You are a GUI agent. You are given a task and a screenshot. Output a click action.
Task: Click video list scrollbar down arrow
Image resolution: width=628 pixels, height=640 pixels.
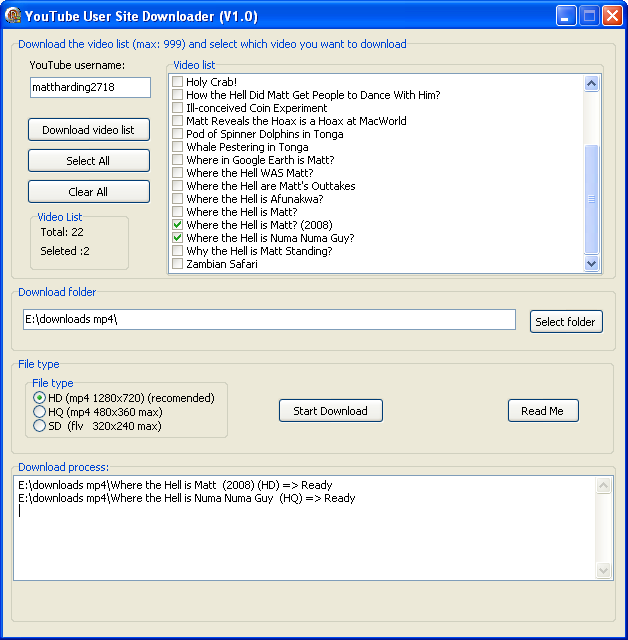pos(591,263)
